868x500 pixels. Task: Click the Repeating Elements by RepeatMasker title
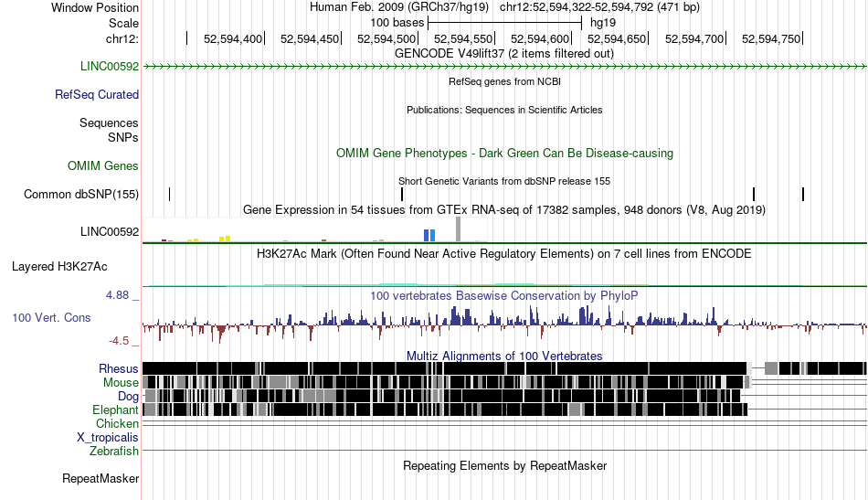pyautogui.click(x=505, y=466)
